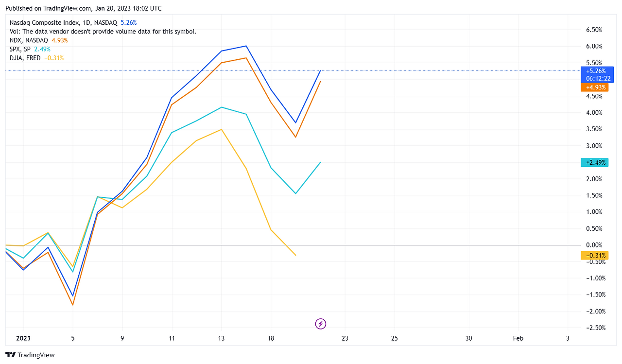Image resolution: width=622 pixels, height=364 pixels.
Task: Click the 'Nasdaq Composite Index, 1D, NASDAQ' legend title
Action: [63, 22]
